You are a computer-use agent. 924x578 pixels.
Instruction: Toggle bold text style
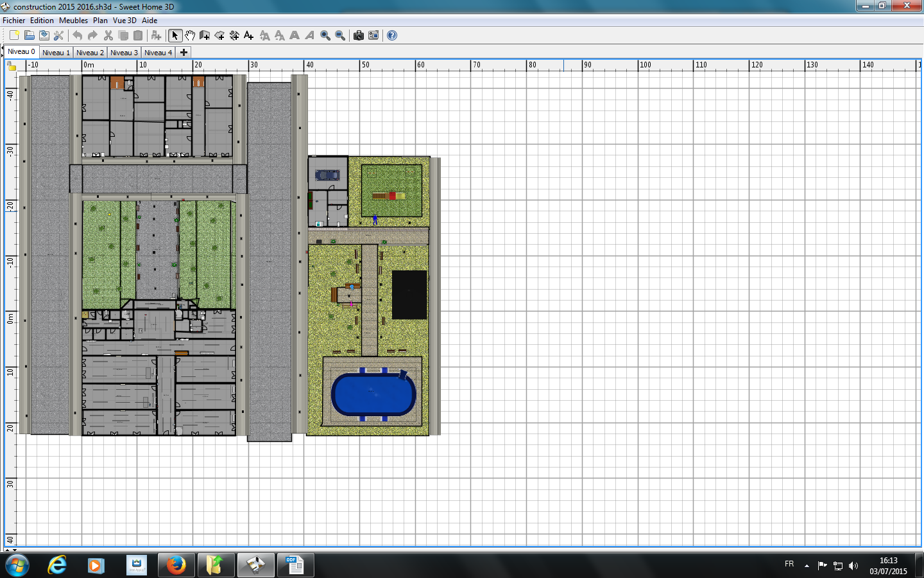tap(295, 35)
